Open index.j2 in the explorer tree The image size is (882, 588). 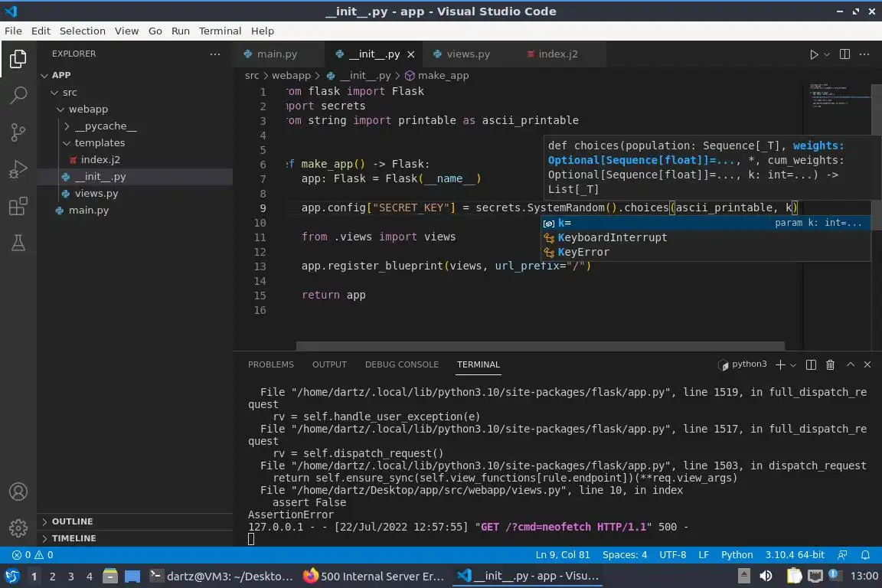click(135, 160)
